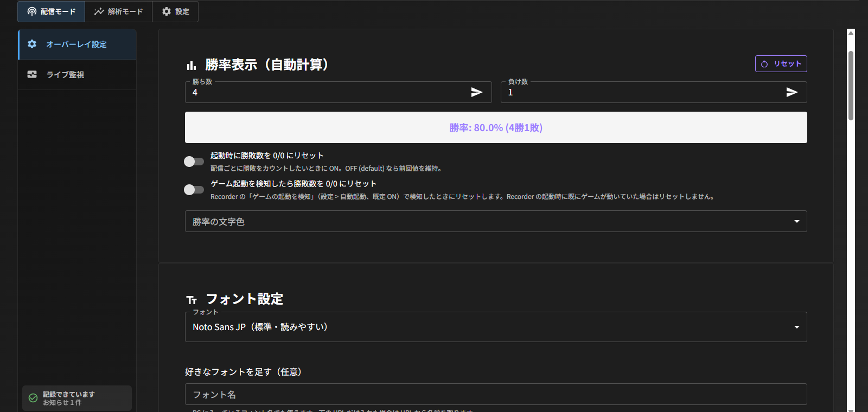Viewport: 868px width, 412px height.
Task: Open the 設定 tab
Action: (x=175, y=11)
